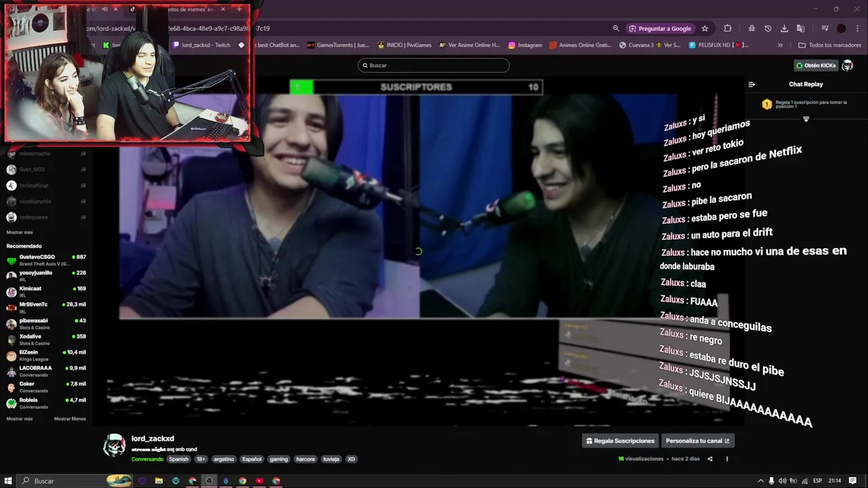Share the video via share icon
Image resolution: width=868 pixels, height=488 pixels.
(710, 459)
